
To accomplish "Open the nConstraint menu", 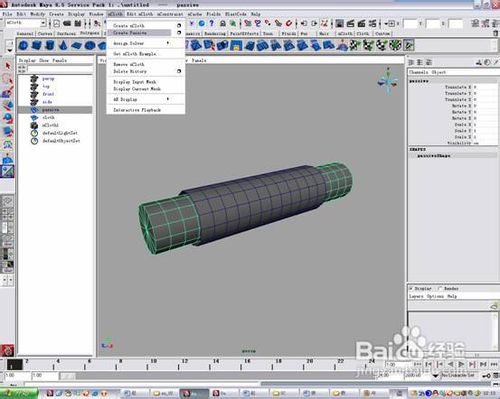I will [x=170, y=14].
